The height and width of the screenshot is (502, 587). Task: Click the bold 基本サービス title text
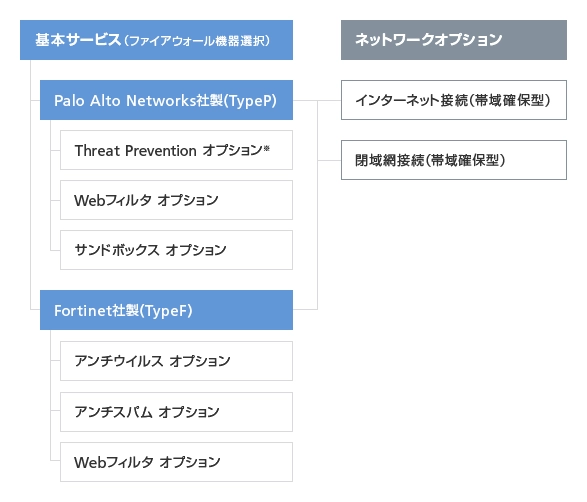click(x=78, y=40)
